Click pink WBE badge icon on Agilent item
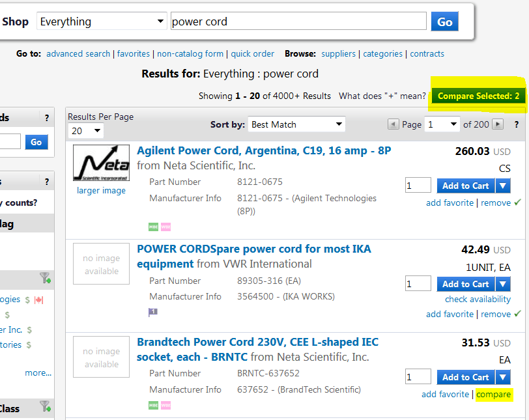The width and height of the screenshot is (529, 420). (165, 227)
